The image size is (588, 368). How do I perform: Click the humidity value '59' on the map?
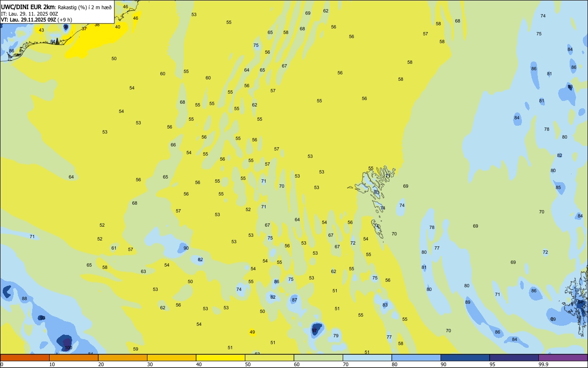click(136, 349)
